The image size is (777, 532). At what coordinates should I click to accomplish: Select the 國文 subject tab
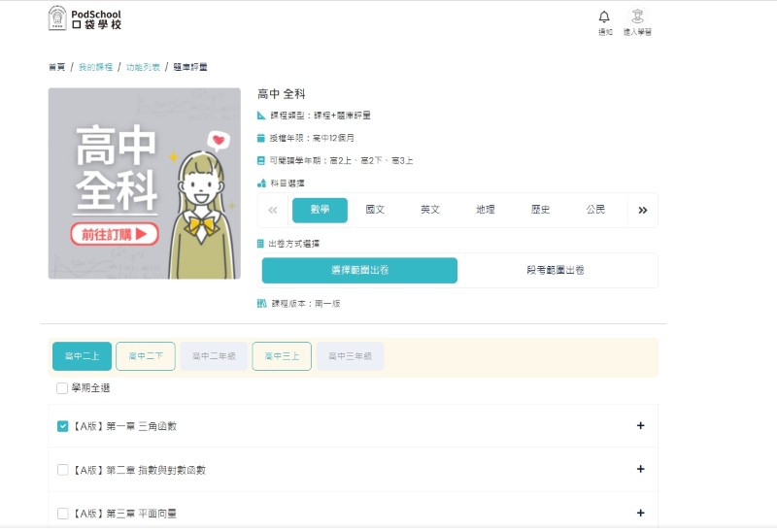pos(375,210)
